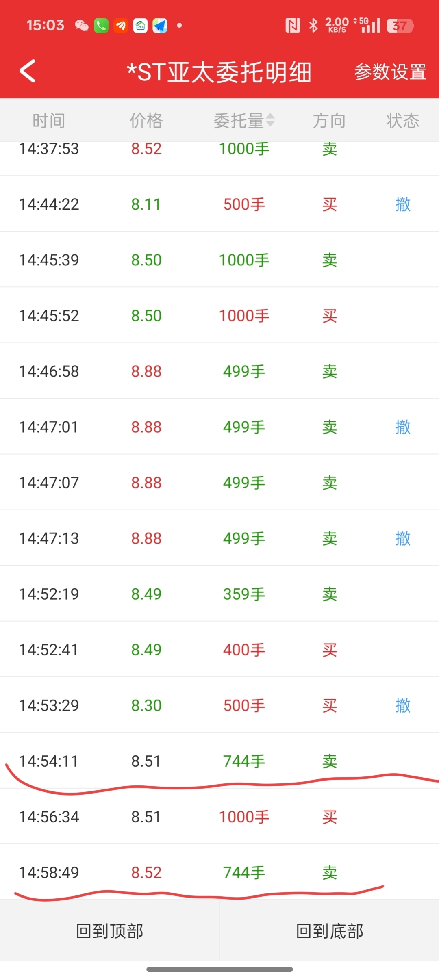This screenshot has width=439, height=980.
Task: Tap green phone icon in status bar
Action: click(x=101, y=26)
